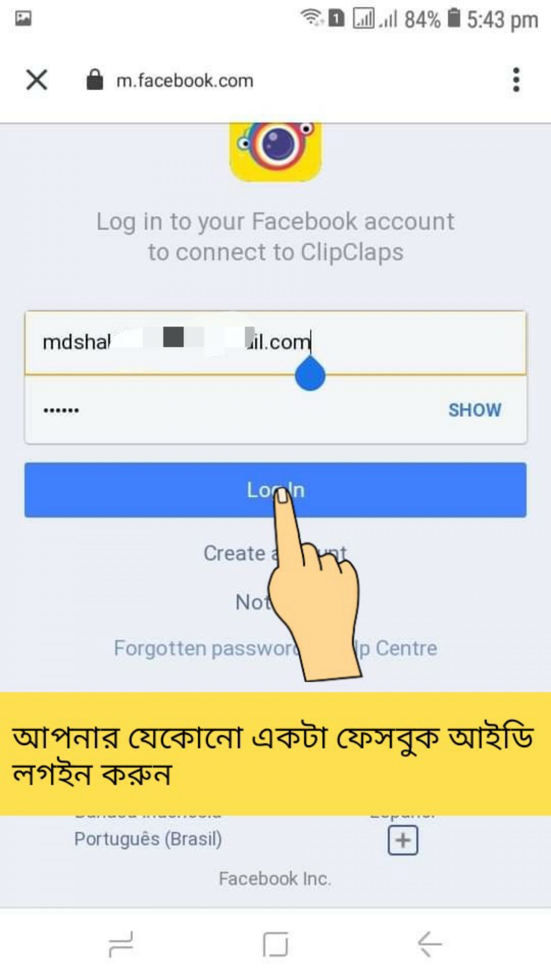Open the Create account link

[275, 553]
